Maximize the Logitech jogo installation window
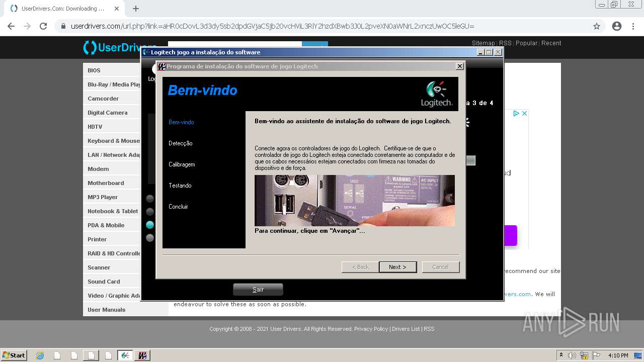Image resolution: width=644 pixels, height=362 pixels. 489,52
